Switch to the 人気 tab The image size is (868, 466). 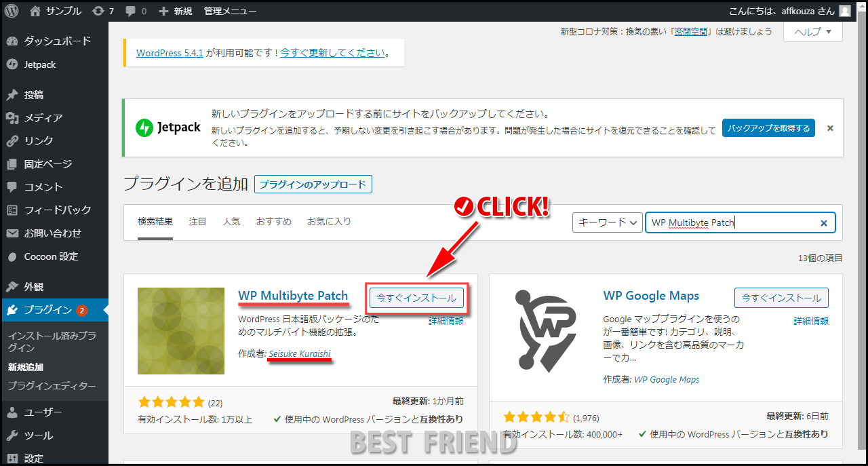tap(231, 222)
